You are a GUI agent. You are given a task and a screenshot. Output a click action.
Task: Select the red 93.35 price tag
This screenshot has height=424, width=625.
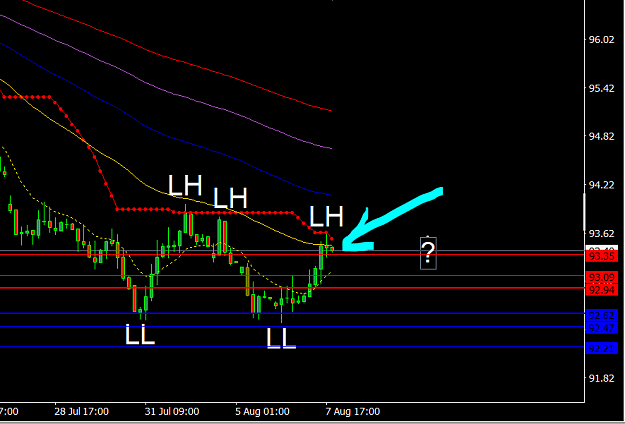[x=601, y=256]
